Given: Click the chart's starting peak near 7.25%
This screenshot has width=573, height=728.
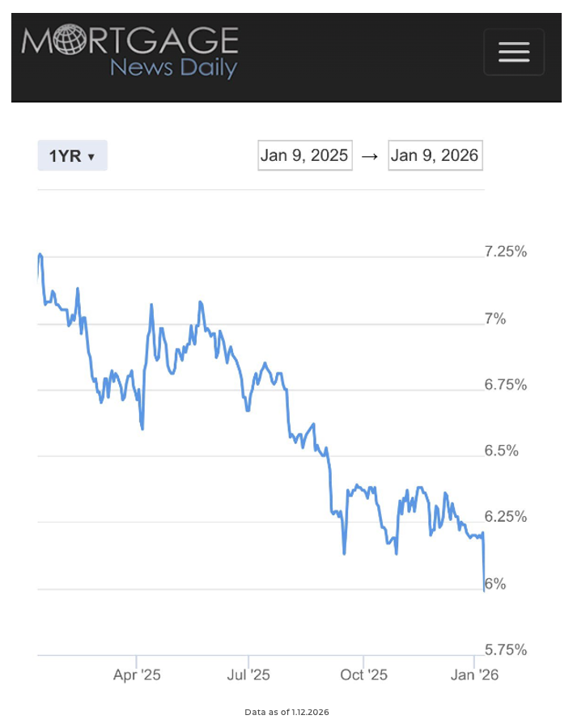Looking at the screenshot, I should [40, 255].
